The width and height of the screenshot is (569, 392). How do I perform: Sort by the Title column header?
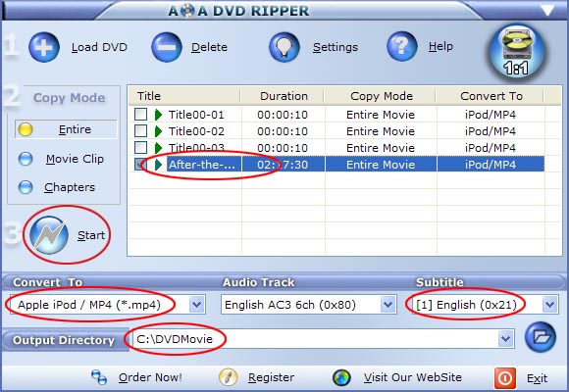click(184, 96)
